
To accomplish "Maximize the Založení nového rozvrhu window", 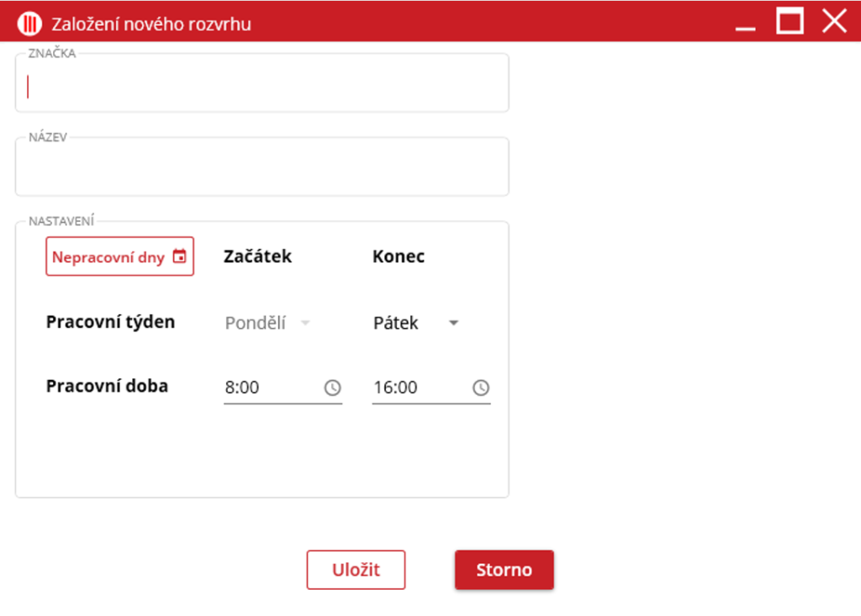I will coord(790,21).
